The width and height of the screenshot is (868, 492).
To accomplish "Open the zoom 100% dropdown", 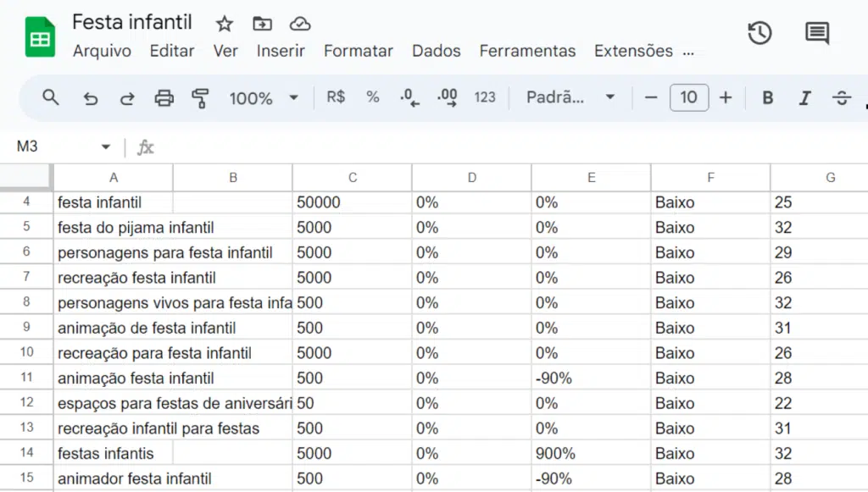I will (x=264, y=98).
